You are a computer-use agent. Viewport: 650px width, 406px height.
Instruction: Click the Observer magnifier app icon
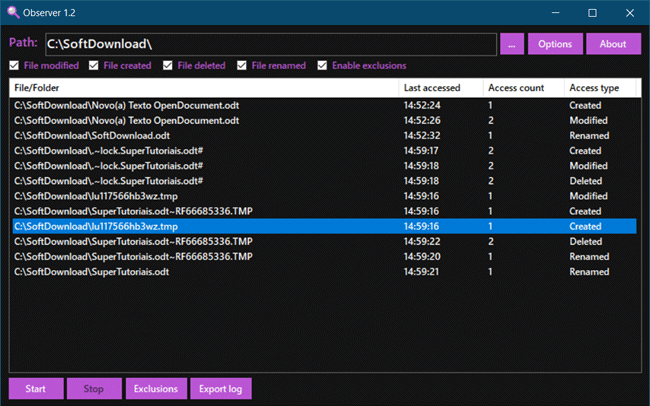click(x=12, y=12)
